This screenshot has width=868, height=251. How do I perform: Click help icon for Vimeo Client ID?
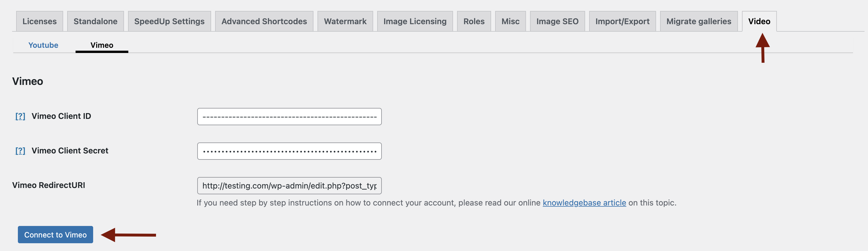tap(20, 116)
